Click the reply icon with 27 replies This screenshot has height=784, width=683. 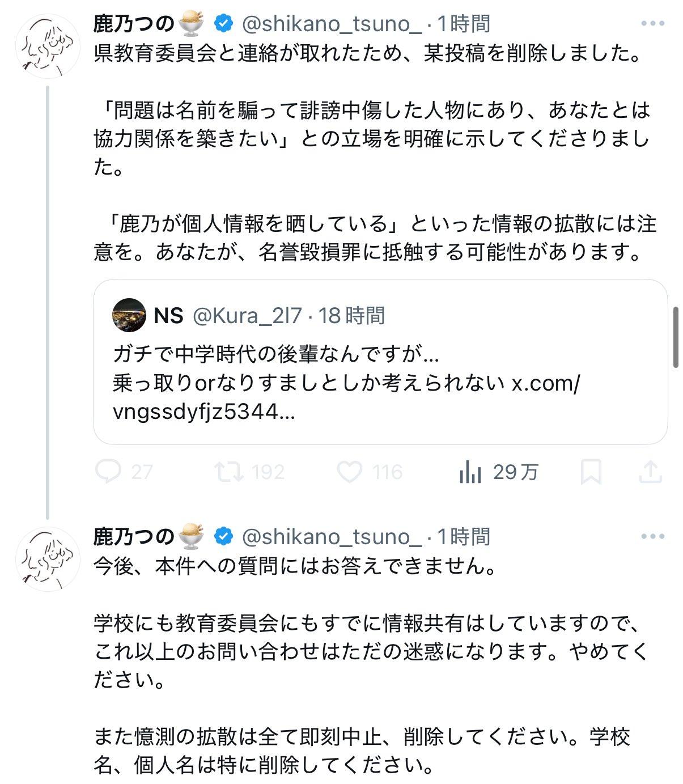108,472
